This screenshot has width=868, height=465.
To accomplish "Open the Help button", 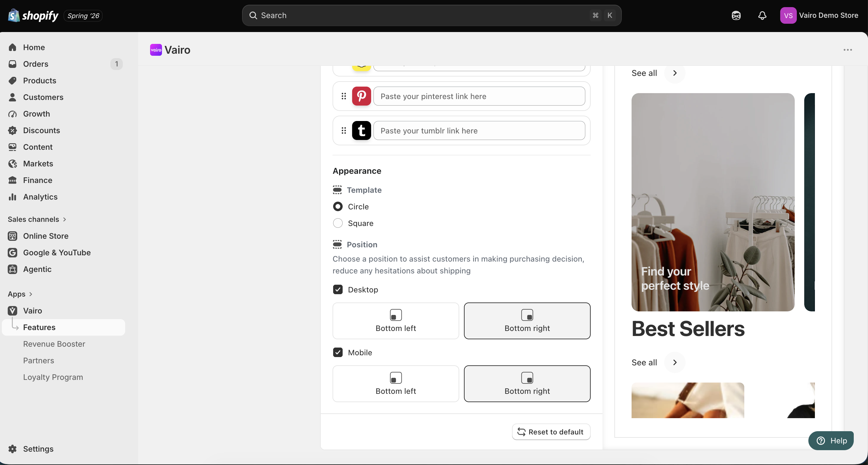I will coord(831,440).
